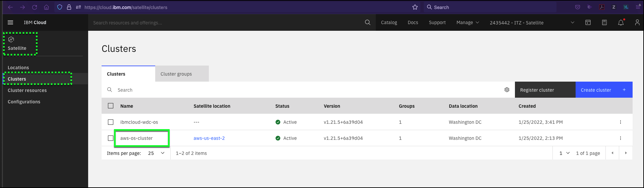Click the Create cluster button
The width and height of the screenshot is (644, 188).
pyautogui.click(x=604, y=90)
